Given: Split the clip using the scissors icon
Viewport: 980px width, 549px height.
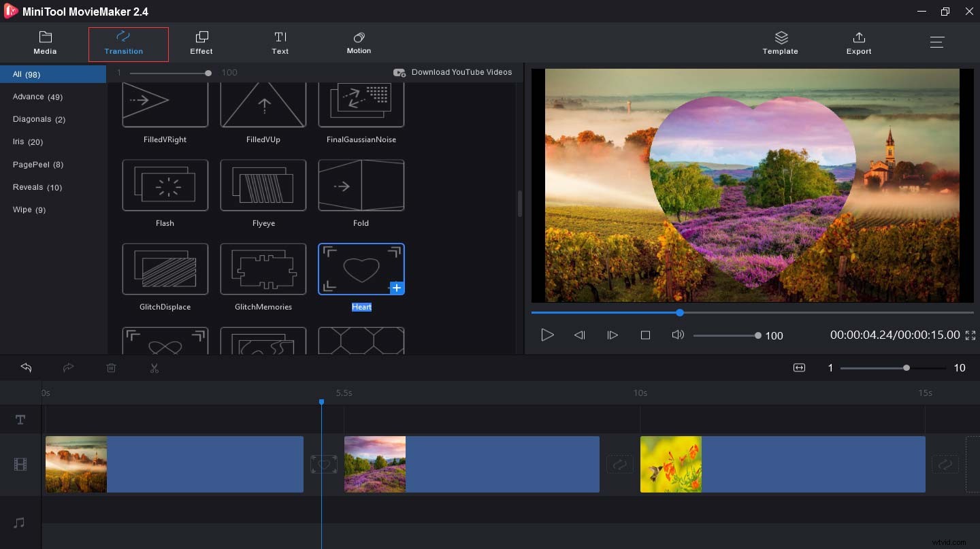Looking at the screenshot, I should tap(154, 368).
